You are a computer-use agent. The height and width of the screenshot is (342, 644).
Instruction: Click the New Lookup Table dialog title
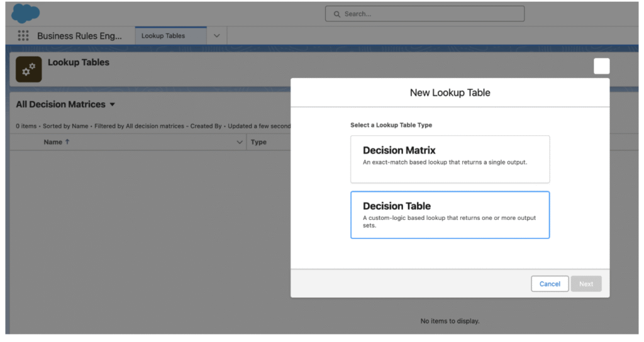click(450, 93)
